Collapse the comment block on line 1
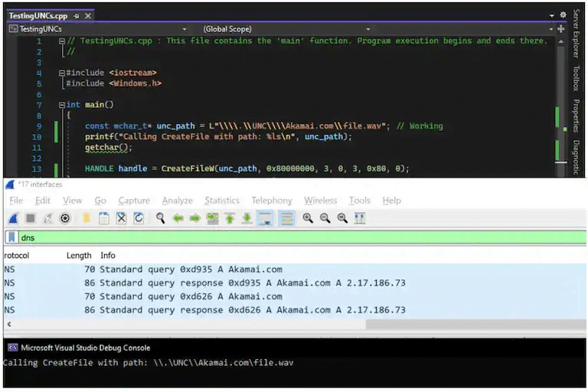This screenshot has height=392, width=588. tap(62, 41)
